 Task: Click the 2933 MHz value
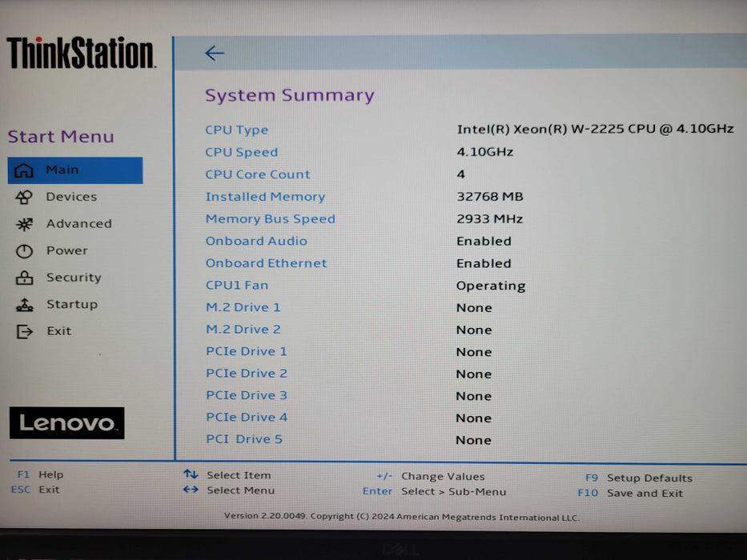489,219
